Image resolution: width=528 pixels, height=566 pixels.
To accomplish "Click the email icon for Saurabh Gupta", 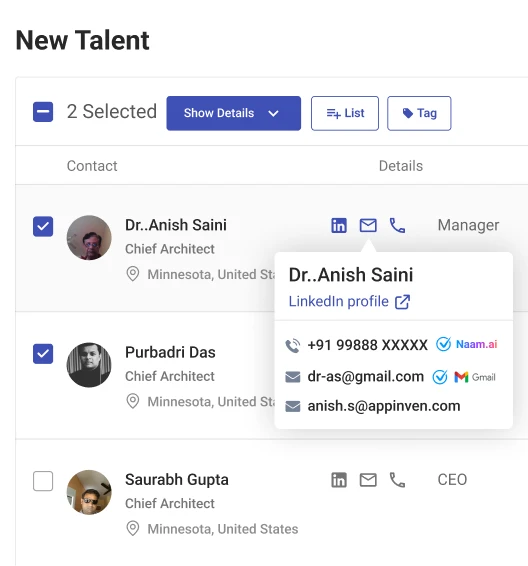I will (x=368, y=480).
